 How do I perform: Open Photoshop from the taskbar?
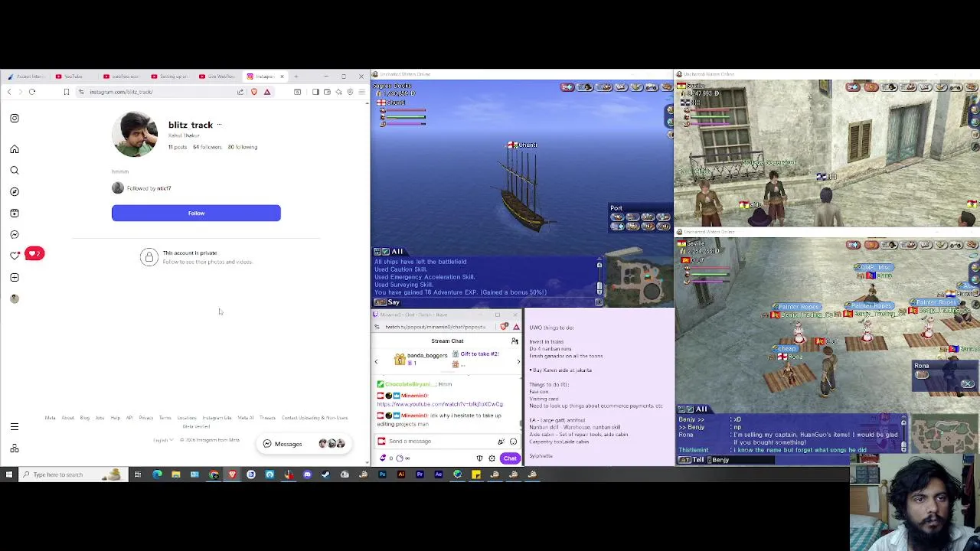pos(382,474)
